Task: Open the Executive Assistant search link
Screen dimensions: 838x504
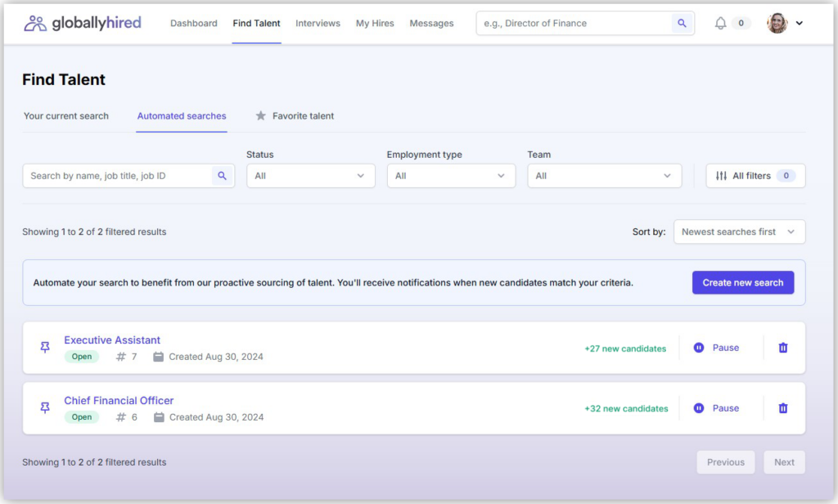Action: [111, 340]
